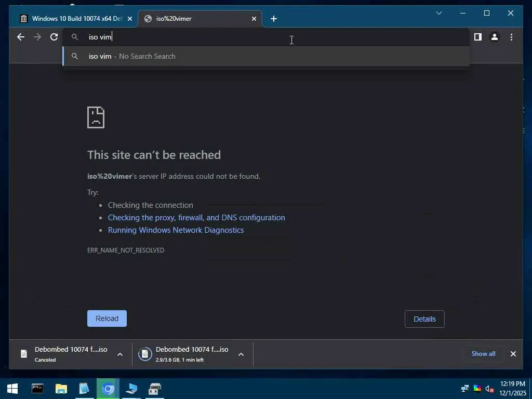
Task: Click the Chrome icon in the taskbar
Action: tap(108, 389)
